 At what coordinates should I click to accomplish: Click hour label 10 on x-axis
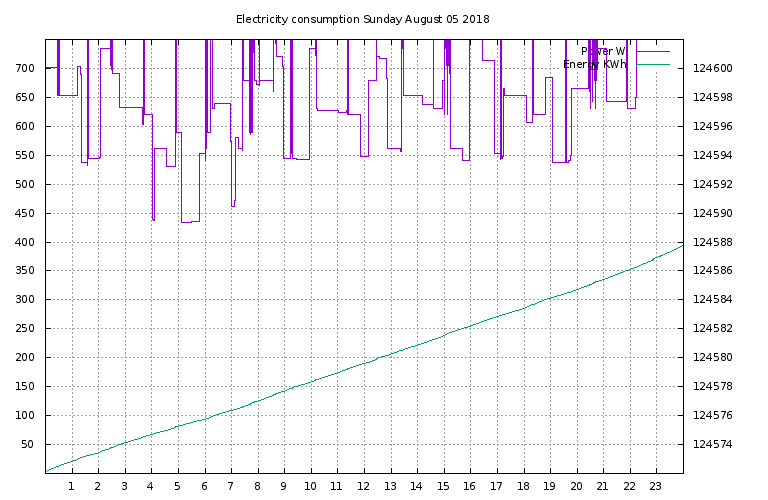click(310, 486)
